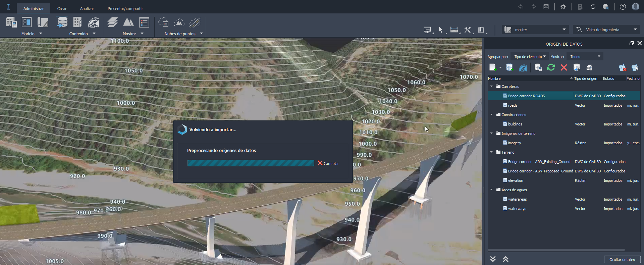Open the feature themes list icon in the Mostrar group
Viewport: 644px width, 265px height.
point(144,22)
